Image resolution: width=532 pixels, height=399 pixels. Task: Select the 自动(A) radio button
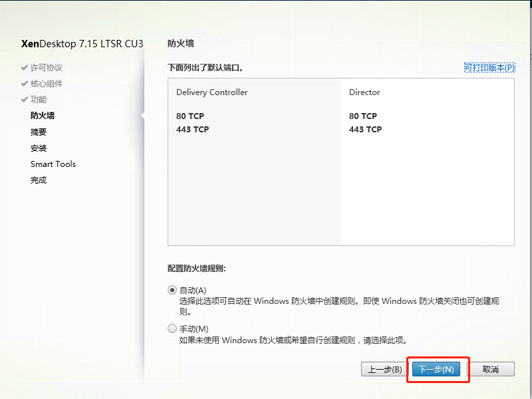click(x=172, y=290)
